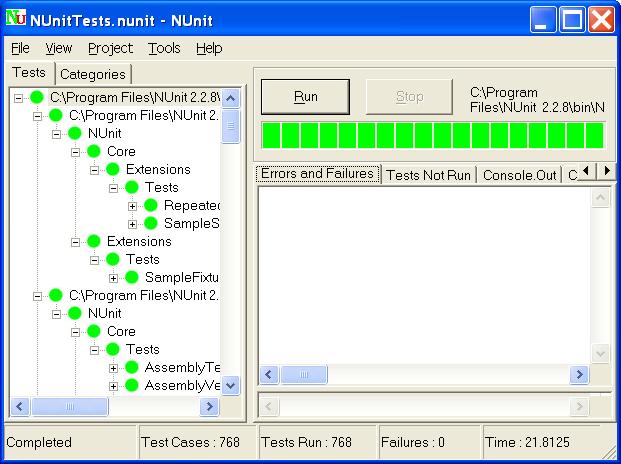The image size is (621, 464).
Task: Click green circle beside Repeated test node
Action: coord(151,205)
